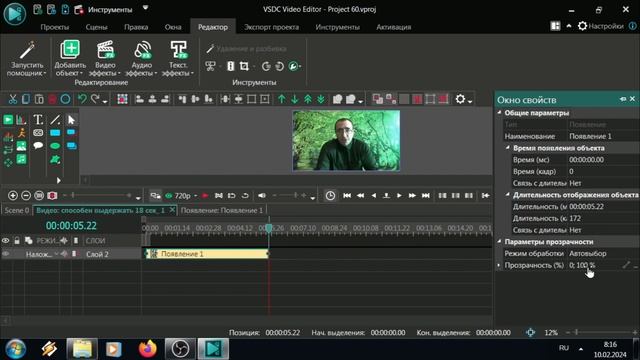The image size is (640, 360).
Task: Click the Время (мс) value 00:00:00.00
Action: point(603,160)
